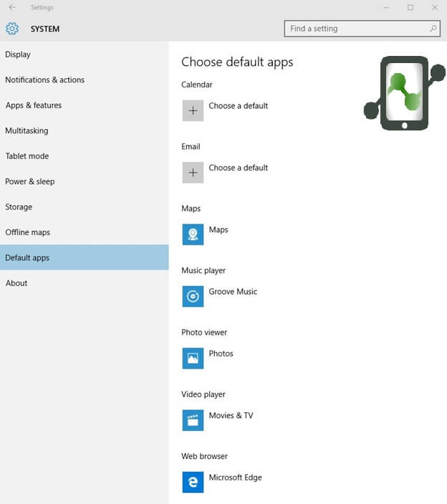Click the Choose default apps heading
447x504 pixels.
click(x=237, y=62)
